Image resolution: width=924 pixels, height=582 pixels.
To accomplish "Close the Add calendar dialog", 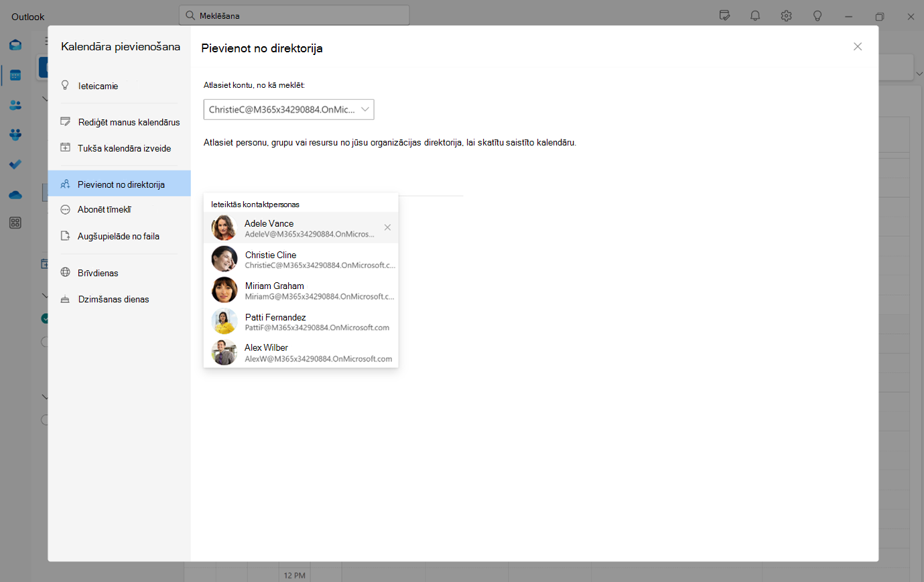I will [858, 46].
